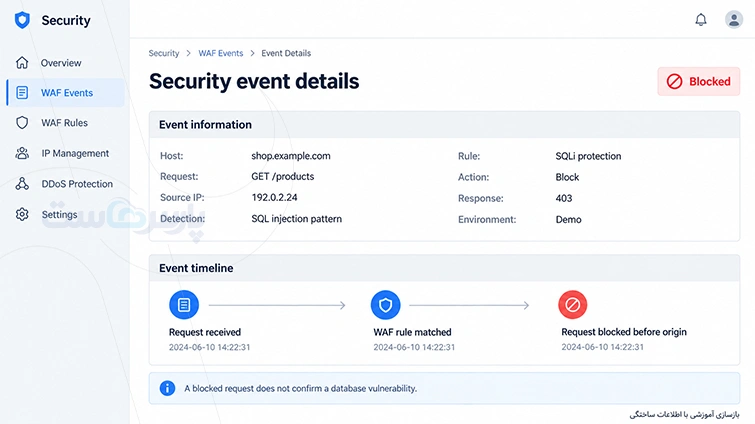Image resolution: width=755 pixels, height=424 pixels.
Task: Click the Request received label
Action: tap(205, 332)
